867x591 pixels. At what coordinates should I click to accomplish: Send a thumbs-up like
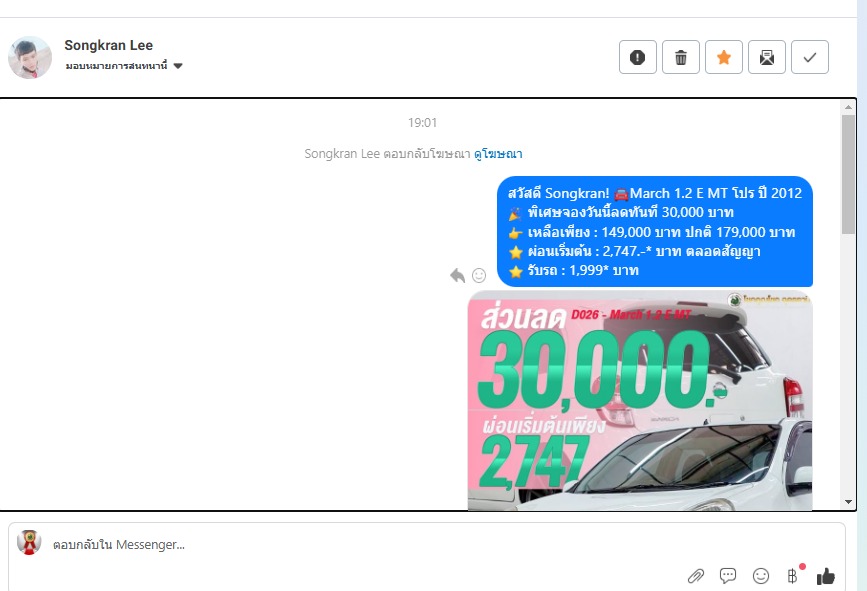coord(826,576)
